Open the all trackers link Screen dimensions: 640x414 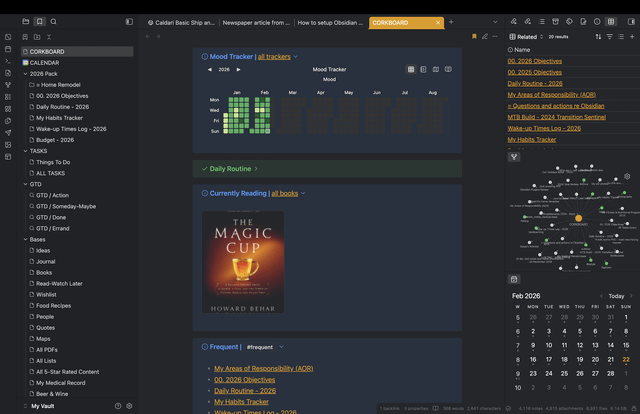274,57
